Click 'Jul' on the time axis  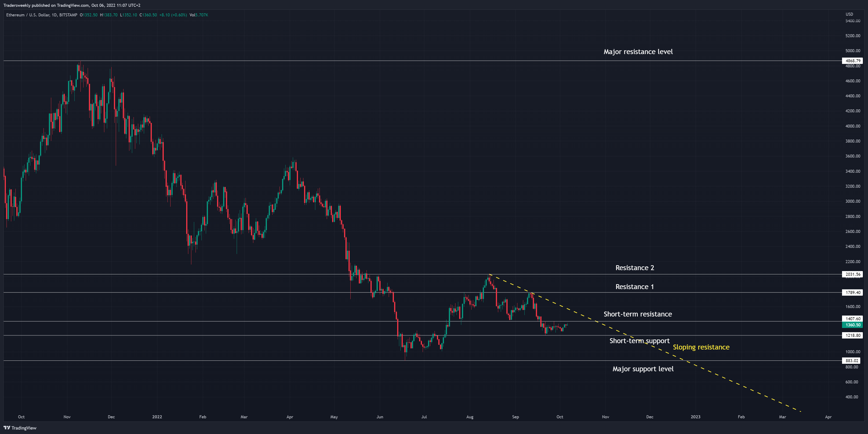pos(424,417)
